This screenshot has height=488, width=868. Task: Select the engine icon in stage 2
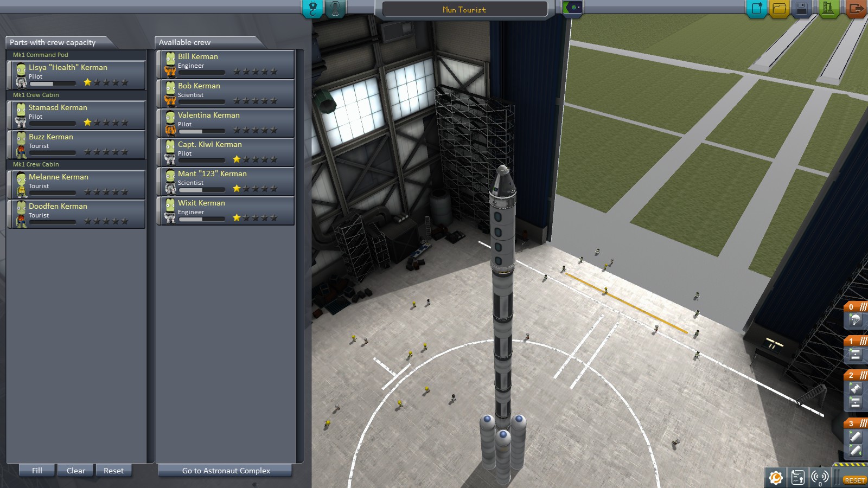(855, 389)
